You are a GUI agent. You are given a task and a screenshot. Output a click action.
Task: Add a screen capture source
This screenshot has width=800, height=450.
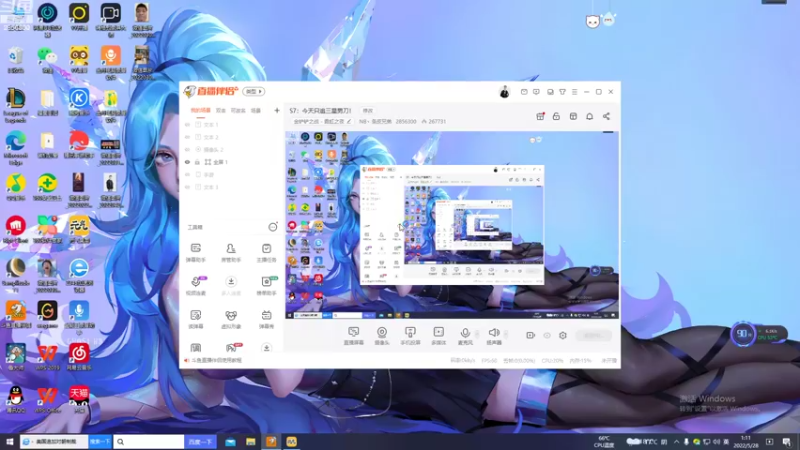point(354,336)
